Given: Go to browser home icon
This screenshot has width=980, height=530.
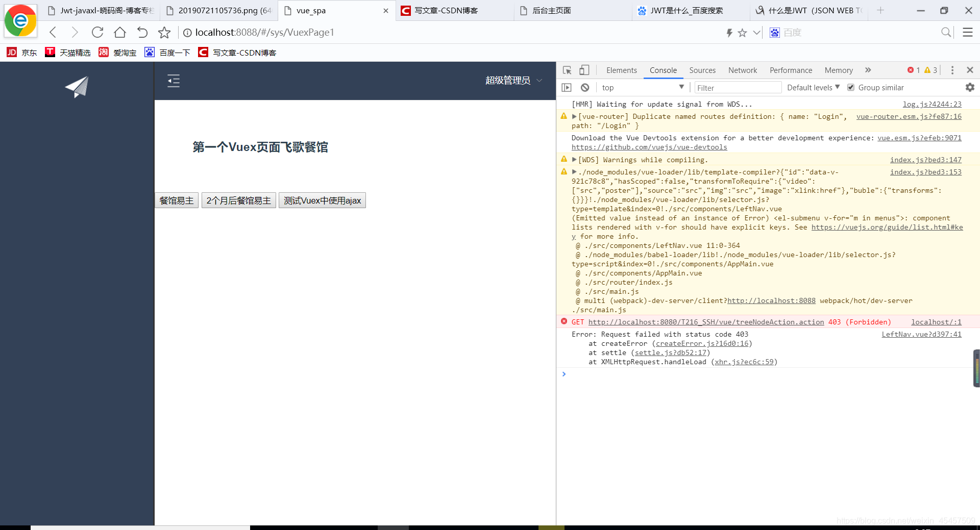Looking at the screenshot, I should point(120,33).
